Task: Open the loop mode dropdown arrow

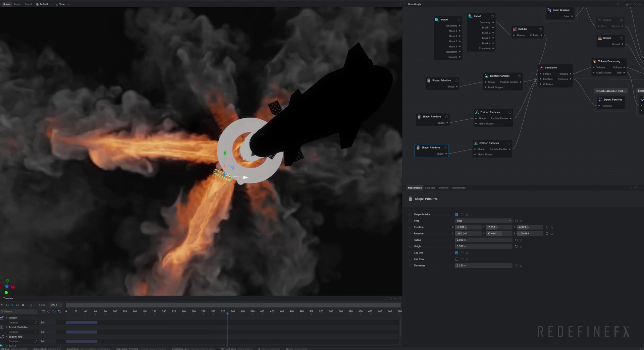Action: (34, 305)
